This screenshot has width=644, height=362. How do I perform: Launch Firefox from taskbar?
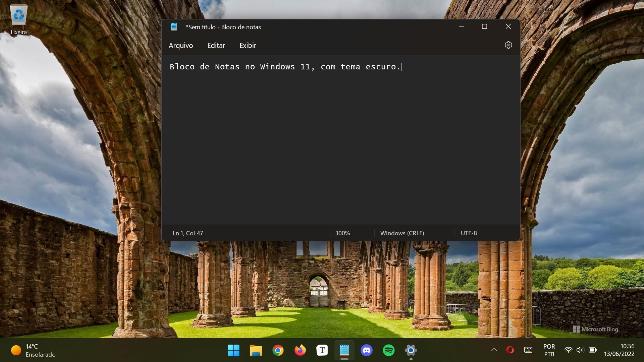coord(300,350)
